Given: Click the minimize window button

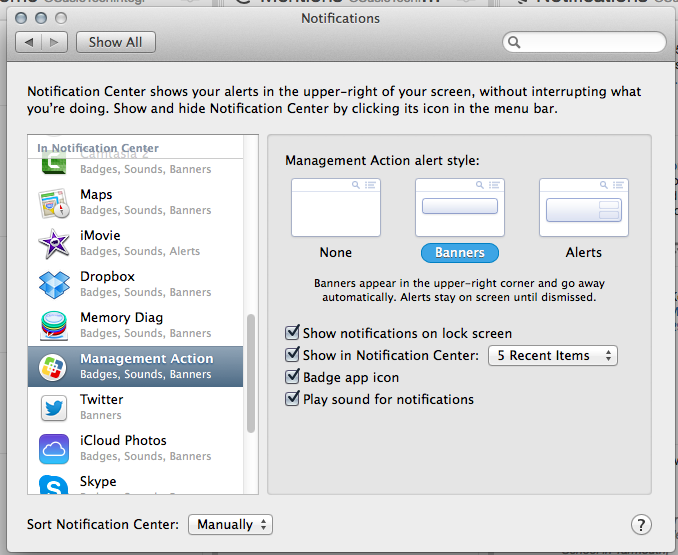Looking at the screenshot, I should click(41, 18).
